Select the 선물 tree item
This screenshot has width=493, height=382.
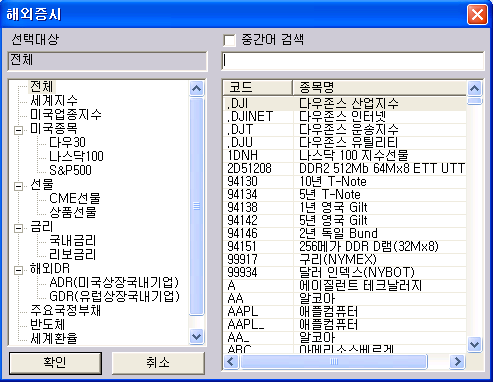42,184
